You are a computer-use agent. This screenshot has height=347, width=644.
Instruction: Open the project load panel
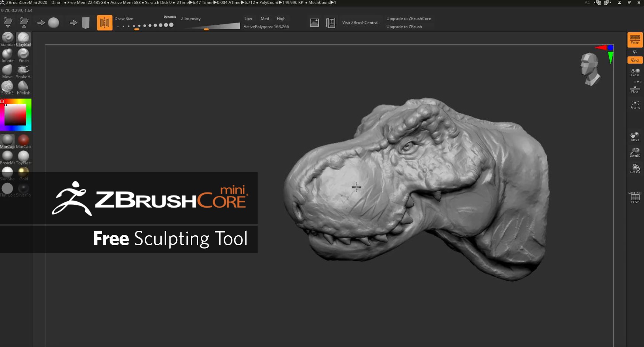tap(8, 22)
